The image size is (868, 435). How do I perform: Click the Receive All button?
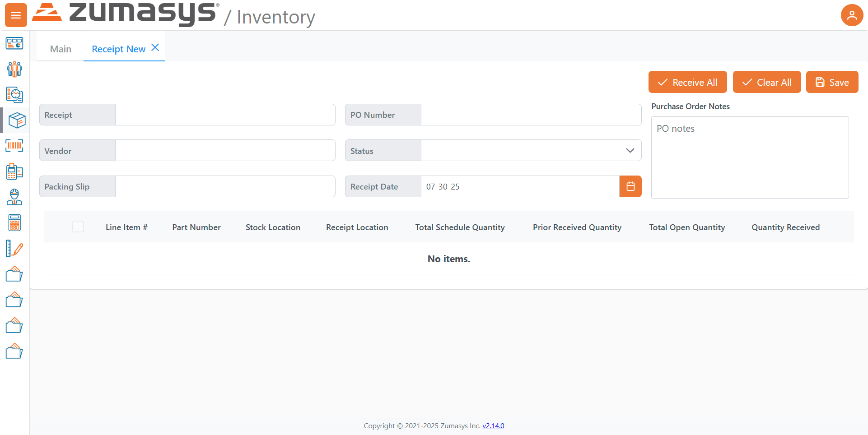click(687, 82)
